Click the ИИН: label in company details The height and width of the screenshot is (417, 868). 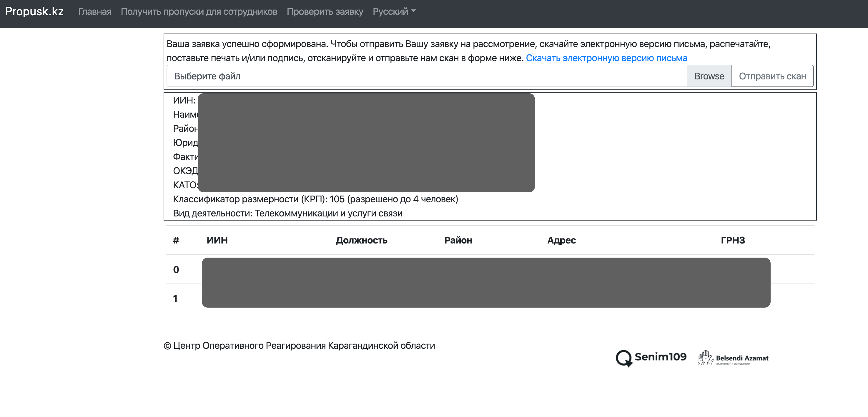pos(184,100)
